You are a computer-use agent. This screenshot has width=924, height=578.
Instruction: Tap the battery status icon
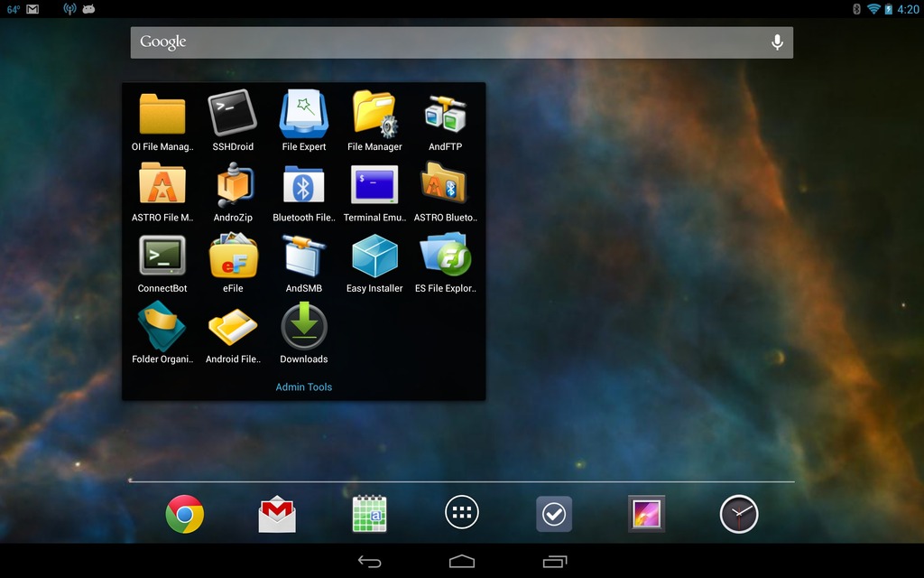click(x=888, y=9)
